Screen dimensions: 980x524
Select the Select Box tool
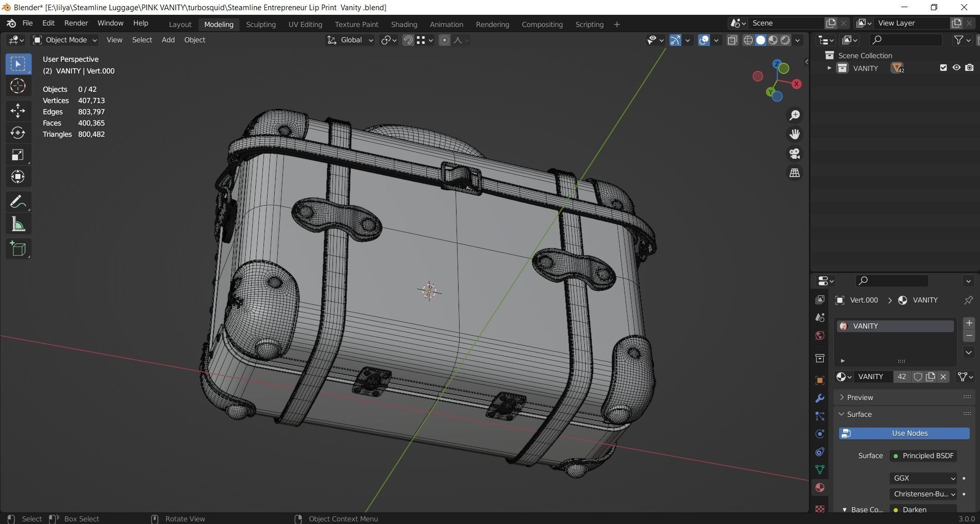[x=18, y=64]
